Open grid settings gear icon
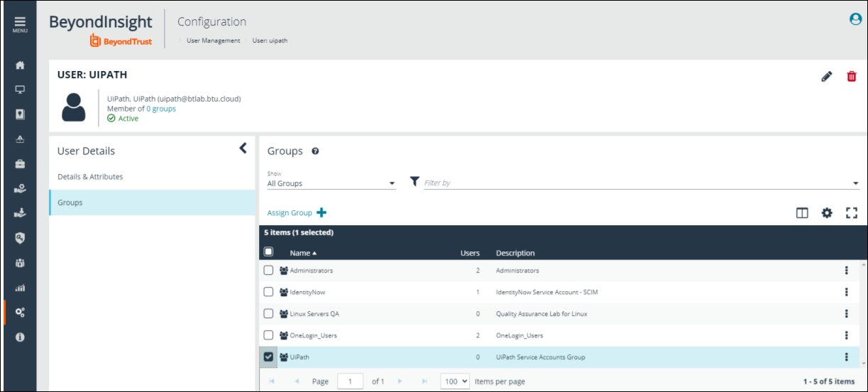The height and width of the screenshot is (392, 868). 827,212
